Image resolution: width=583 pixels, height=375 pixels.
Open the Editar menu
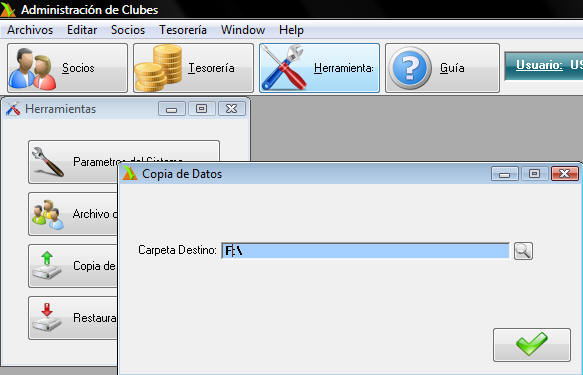click(82, 30)
